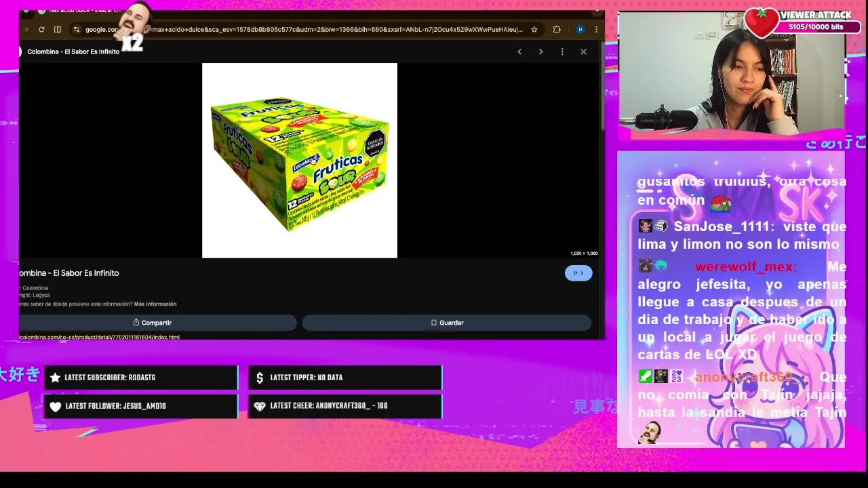Open image viewer more-options dots
This screenshot has height=488, width=868.
(x=562, y=52)
